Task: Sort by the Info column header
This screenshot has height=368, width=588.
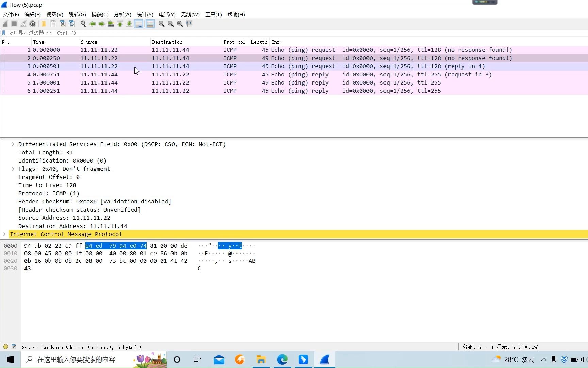Action: (429, 42)
